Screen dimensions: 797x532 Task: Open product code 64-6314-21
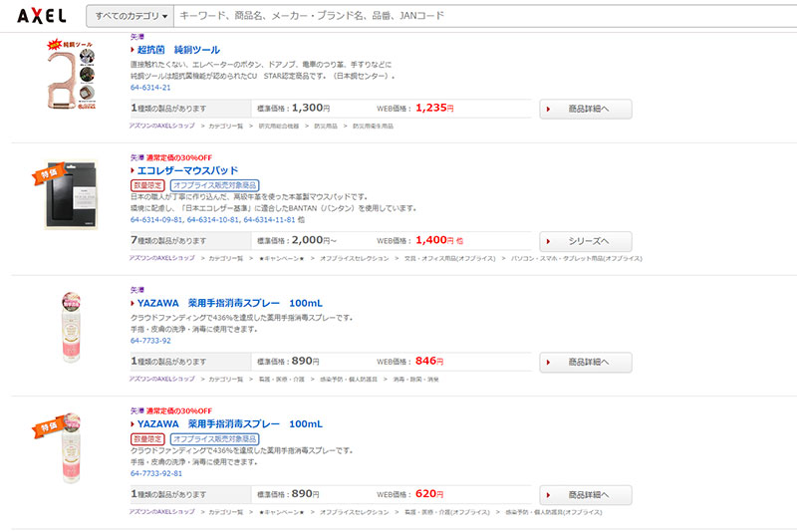coord(150,88)
